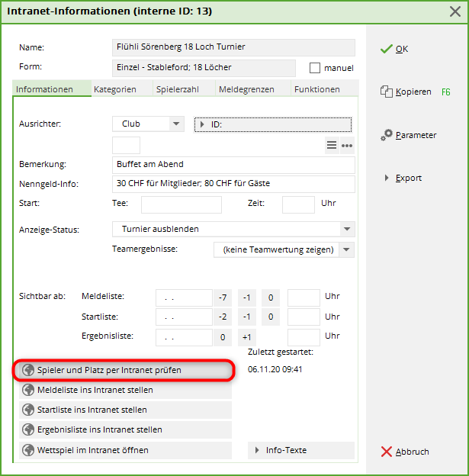Click the Startliste 0 days button
Image resolution: width=469 pixels, height=476 pixels.
tap(271, 317)
